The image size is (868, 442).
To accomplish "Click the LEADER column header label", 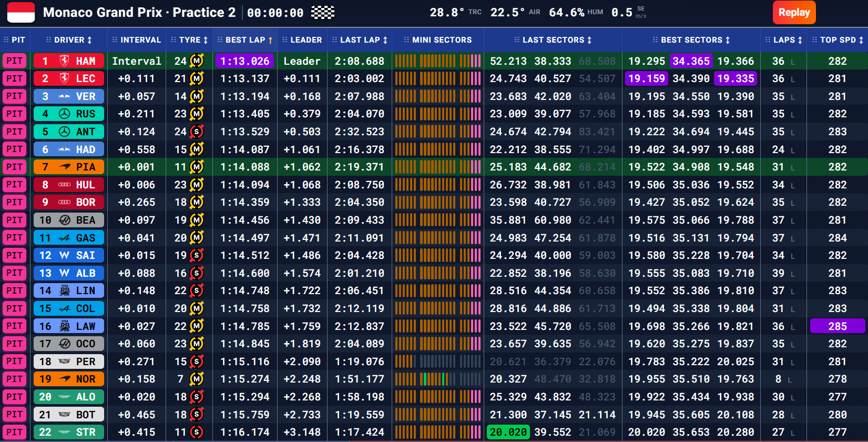I will point(306,40).
